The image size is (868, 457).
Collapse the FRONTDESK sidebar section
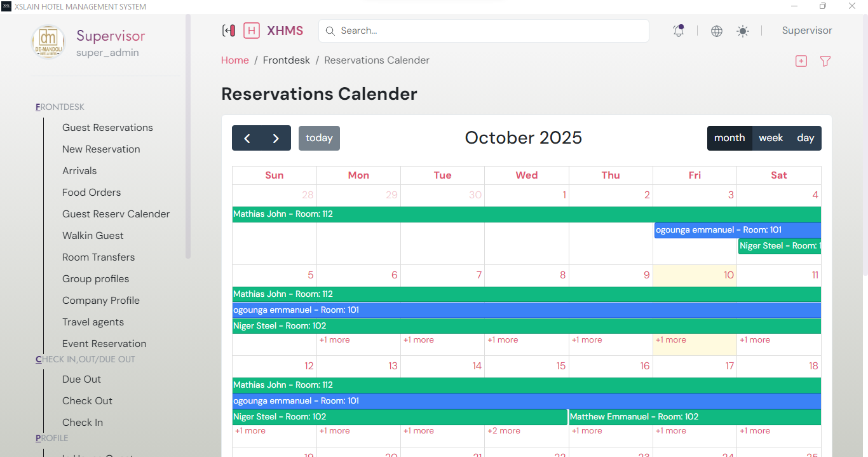pyautogui.click(x=60, y=107)
